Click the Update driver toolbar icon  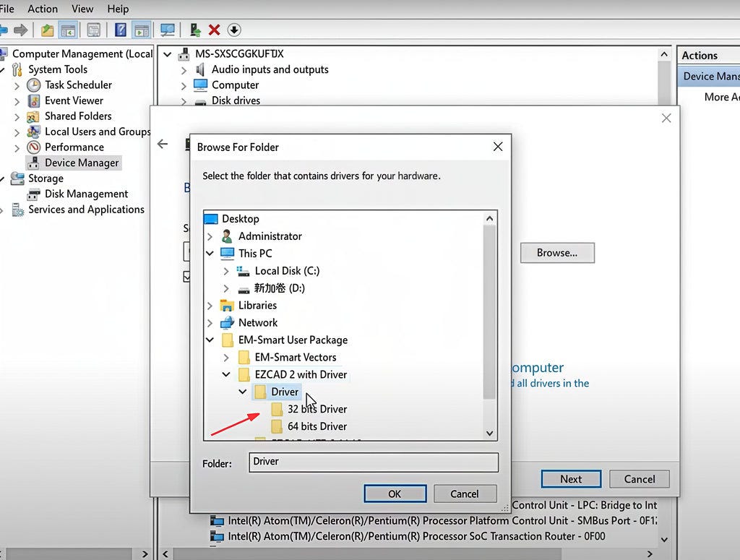(195, 30)
